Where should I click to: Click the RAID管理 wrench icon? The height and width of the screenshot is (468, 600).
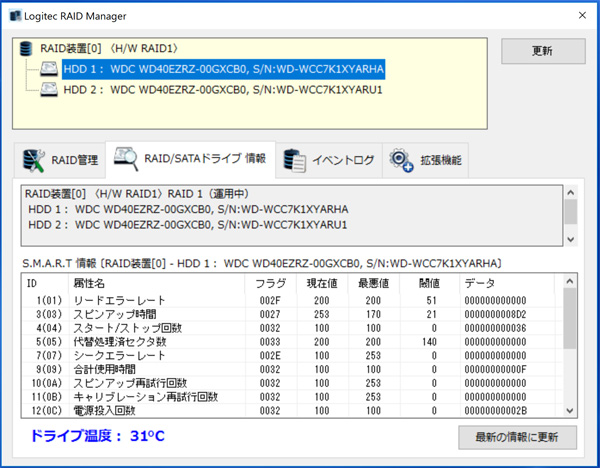pyautogui.click(x=33, y=160)
